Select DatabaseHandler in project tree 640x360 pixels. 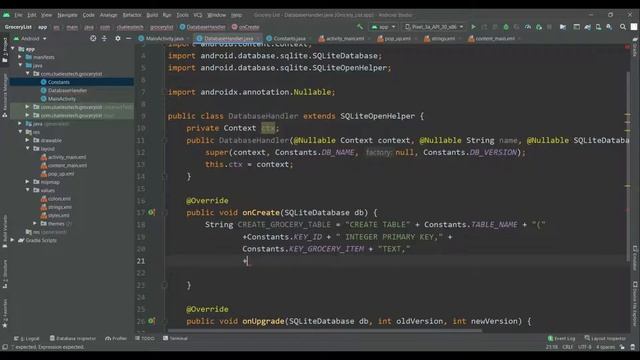click(x=67, y=90)
